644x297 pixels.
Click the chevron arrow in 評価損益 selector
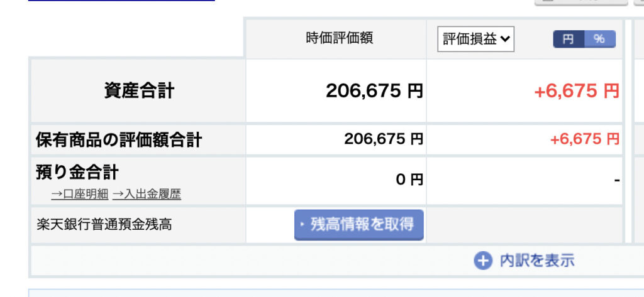506,39
